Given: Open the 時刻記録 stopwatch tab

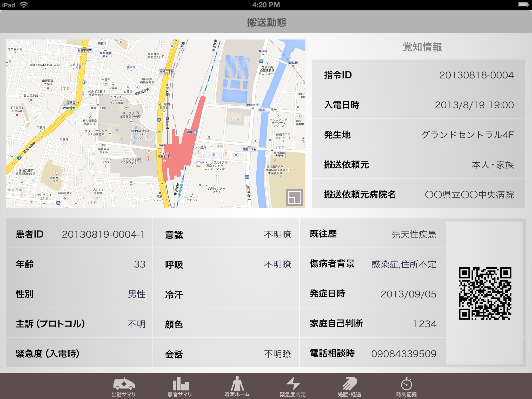Looking at the screenshot, I should [406, 387].
